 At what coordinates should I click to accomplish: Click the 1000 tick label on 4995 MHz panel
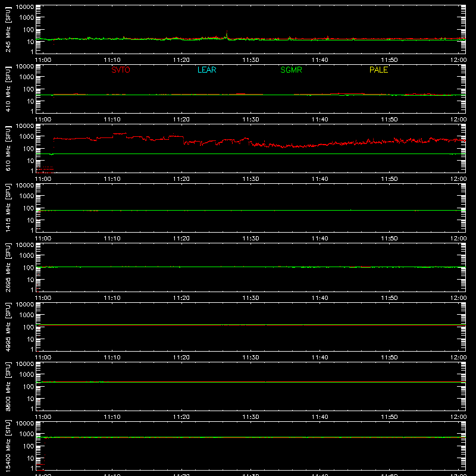tap(27, 315)
